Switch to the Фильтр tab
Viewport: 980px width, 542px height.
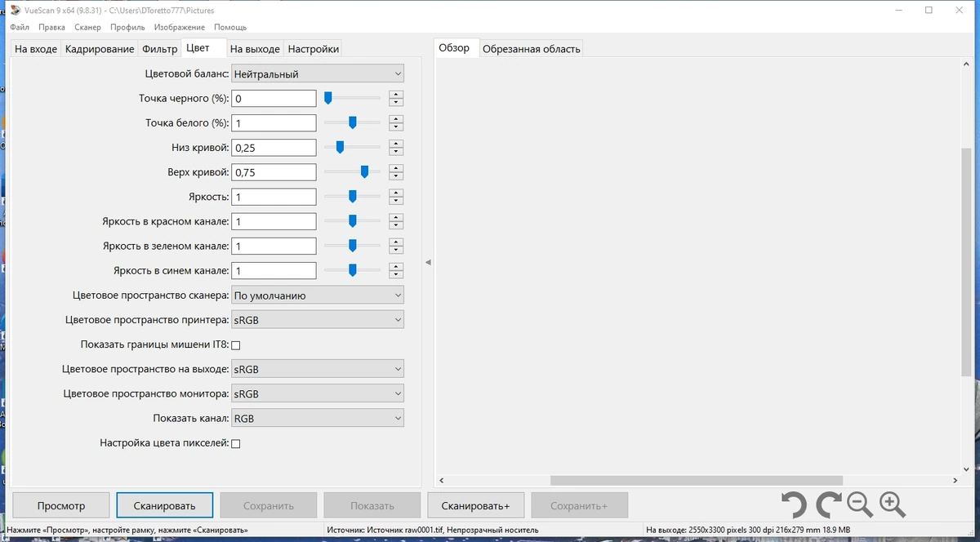[159, 49]
